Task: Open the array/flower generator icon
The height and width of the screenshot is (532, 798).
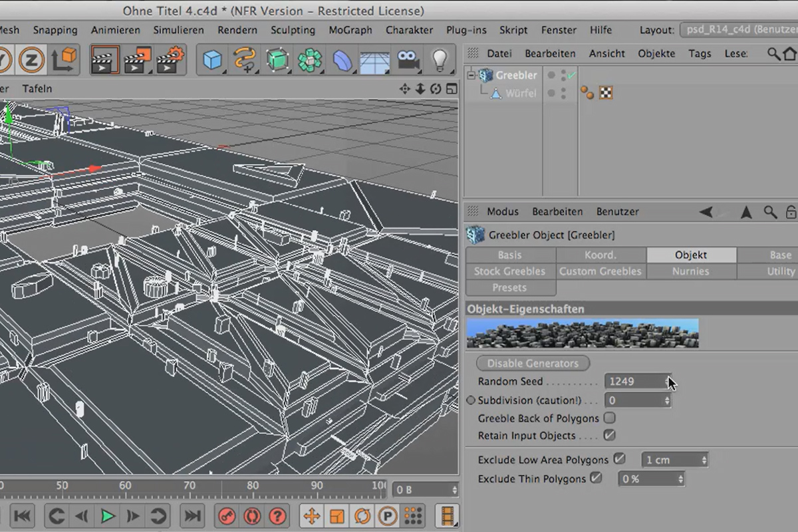Action: point(309,61)
